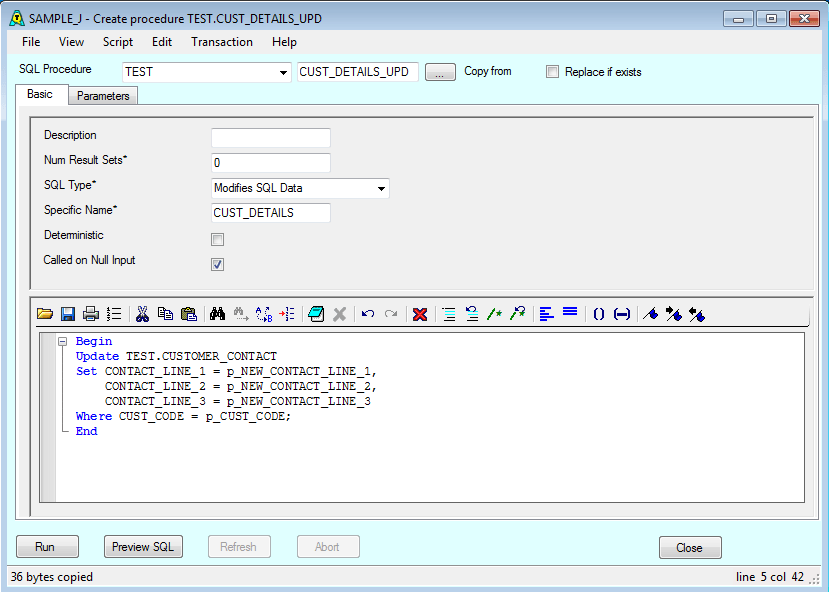Click the End keyword in the editor
This screenshot has height=592, width=829.
(87, 431)
